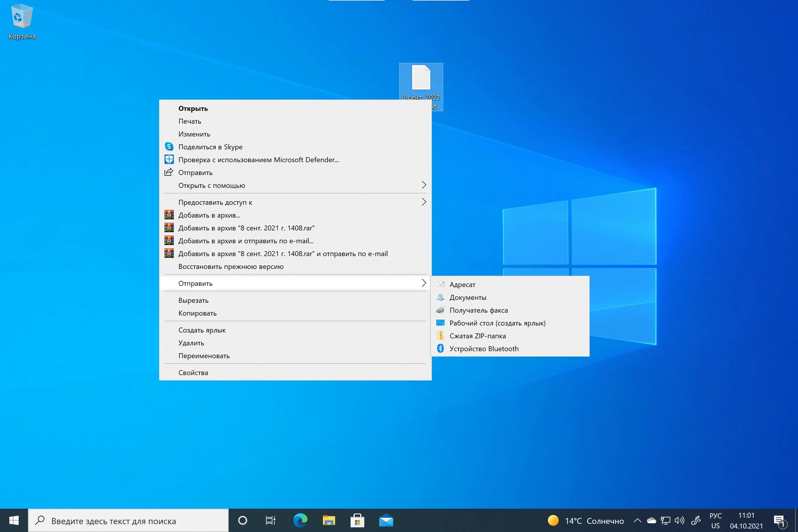Select 'Свойства' in the context menu

click(193, 372)
